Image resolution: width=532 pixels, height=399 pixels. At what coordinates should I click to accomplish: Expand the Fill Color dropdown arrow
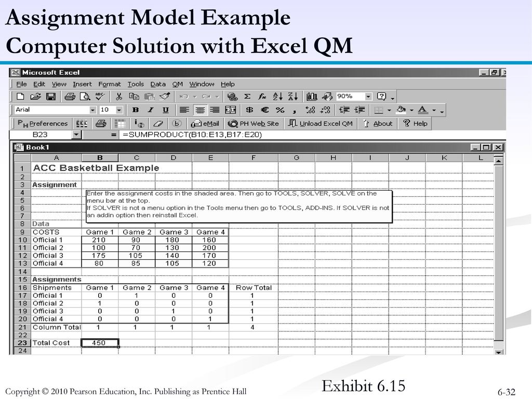click(411, 110)
